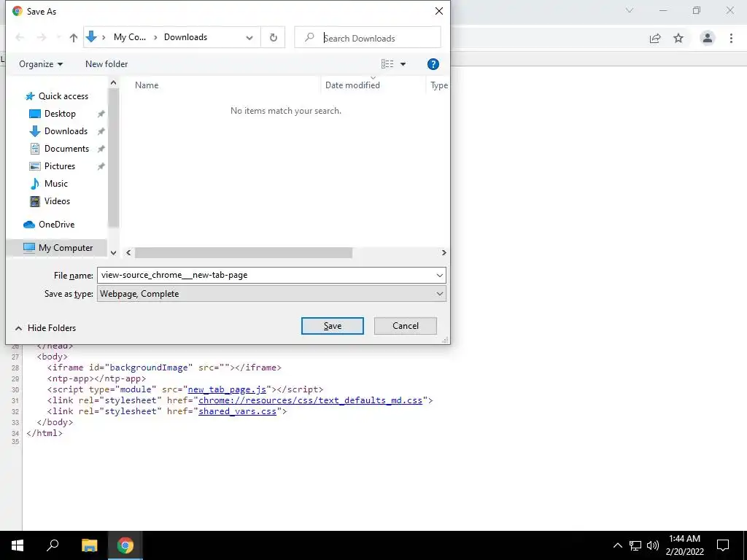Click shared_vars.css link in Chrome source

[x=237, y=411]
